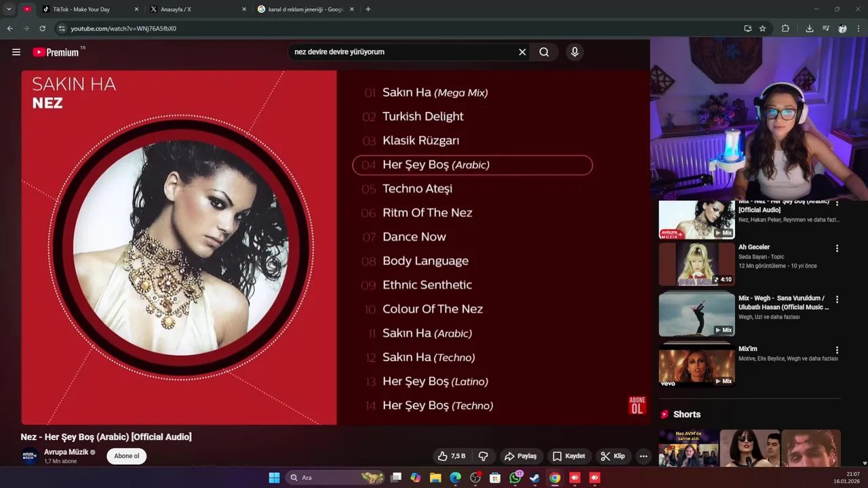The height and width of the screenshot is (488, 868).
Task: Close the kanal d reklam jeneriği tab
Action: tap(352, 9)
